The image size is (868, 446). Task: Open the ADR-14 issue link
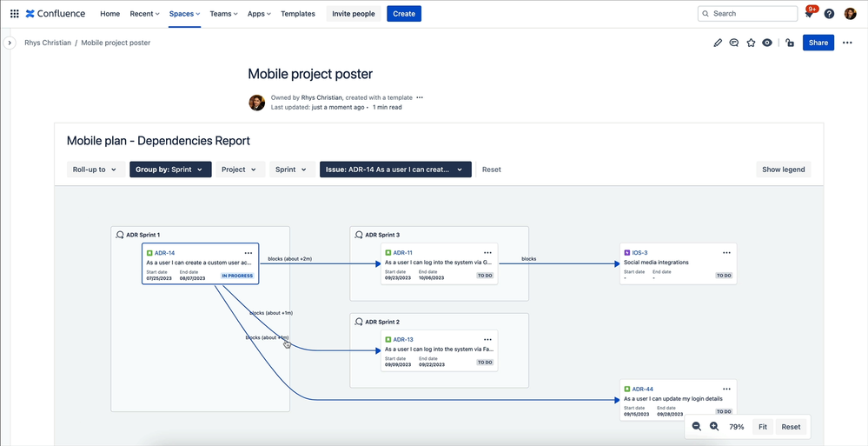point(165,253)
